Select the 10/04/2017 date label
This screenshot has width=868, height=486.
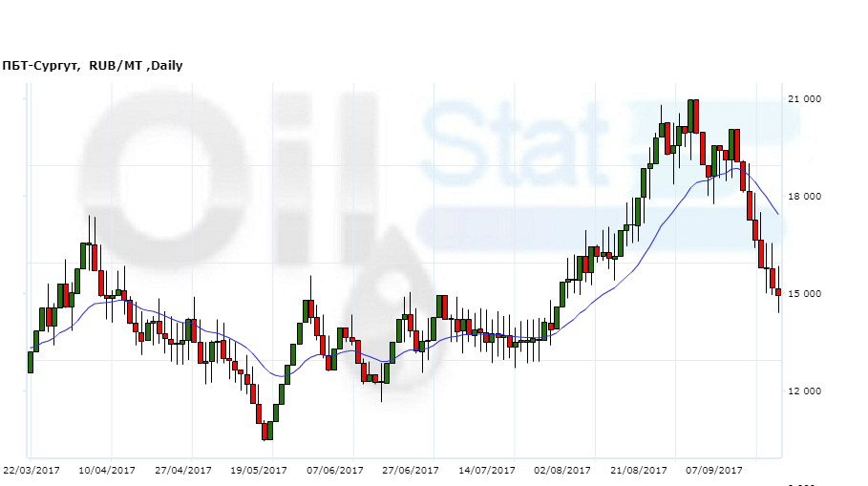(107, 470)
